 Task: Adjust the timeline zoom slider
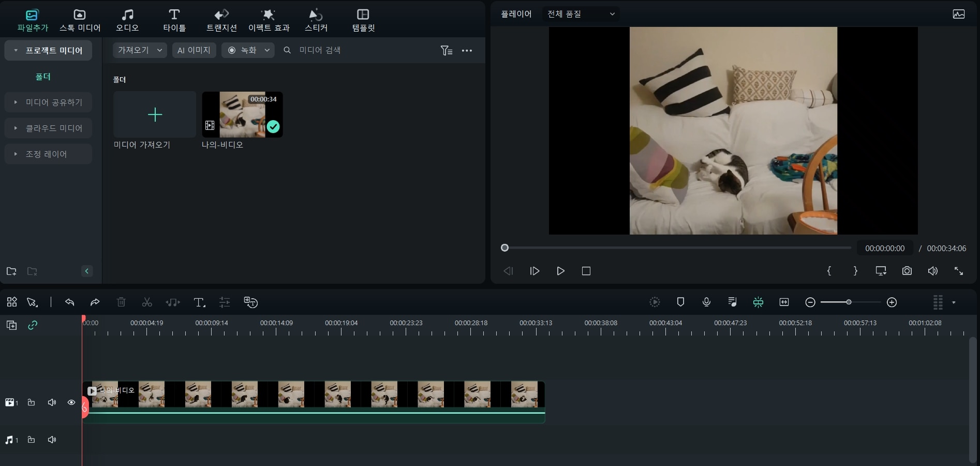[851, 302]
